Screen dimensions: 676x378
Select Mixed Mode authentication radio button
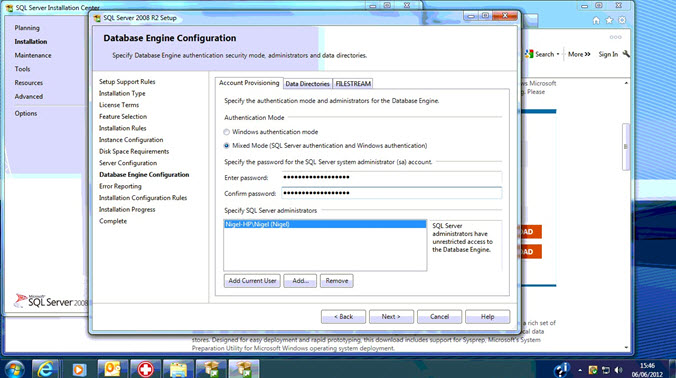click(226, 146)
